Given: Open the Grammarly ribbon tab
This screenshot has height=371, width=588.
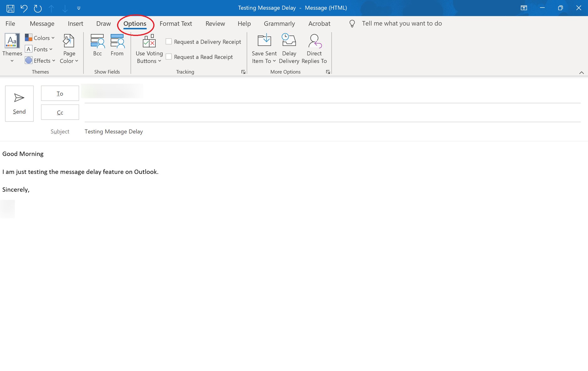Looking at the screenshot, I should point(279,23).
